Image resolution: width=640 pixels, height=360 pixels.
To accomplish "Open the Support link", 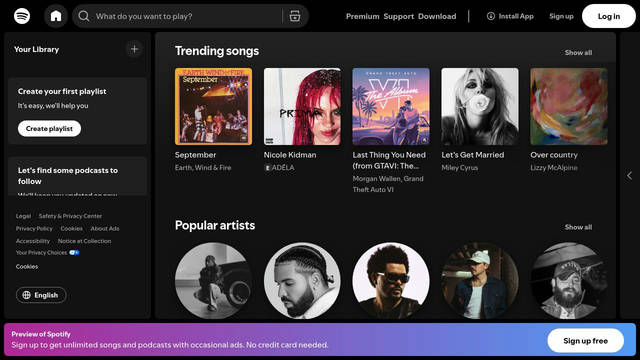I will click(x=399, y=16).
